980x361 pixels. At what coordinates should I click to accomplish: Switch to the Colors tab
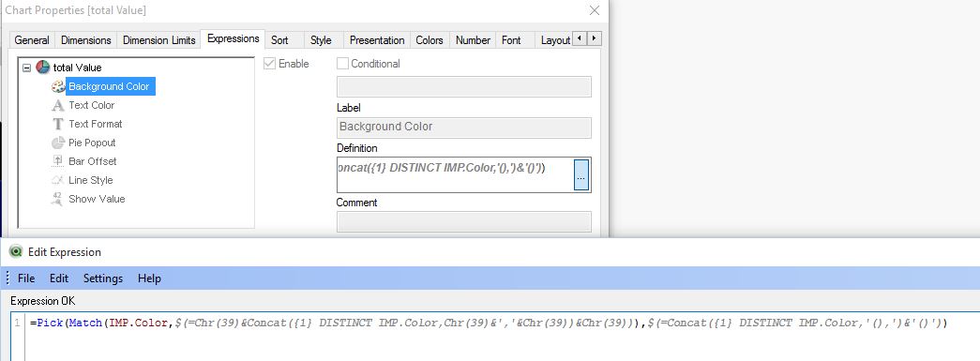[x=430, y=40]
